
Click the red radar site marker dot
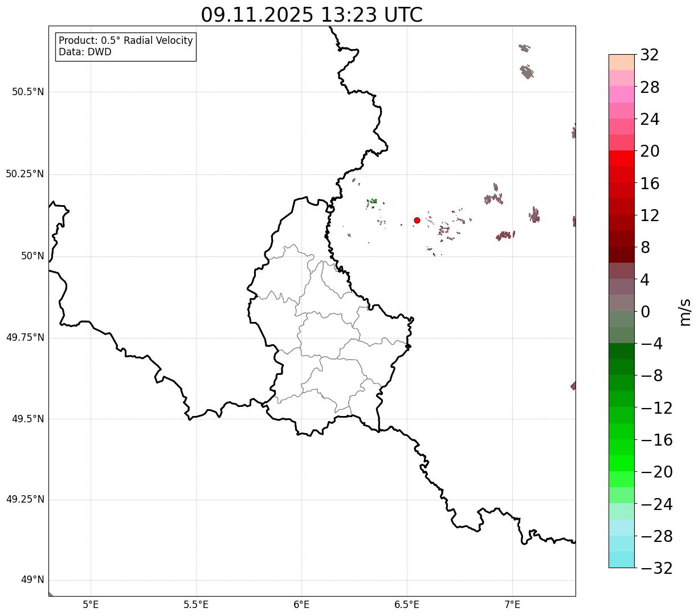417,220
